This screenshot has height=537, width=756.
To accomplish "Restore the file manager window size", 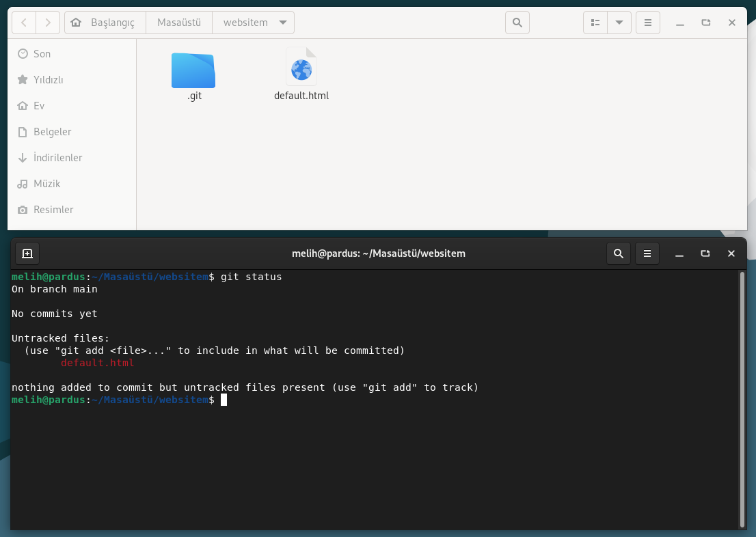I will click(706, 23).
